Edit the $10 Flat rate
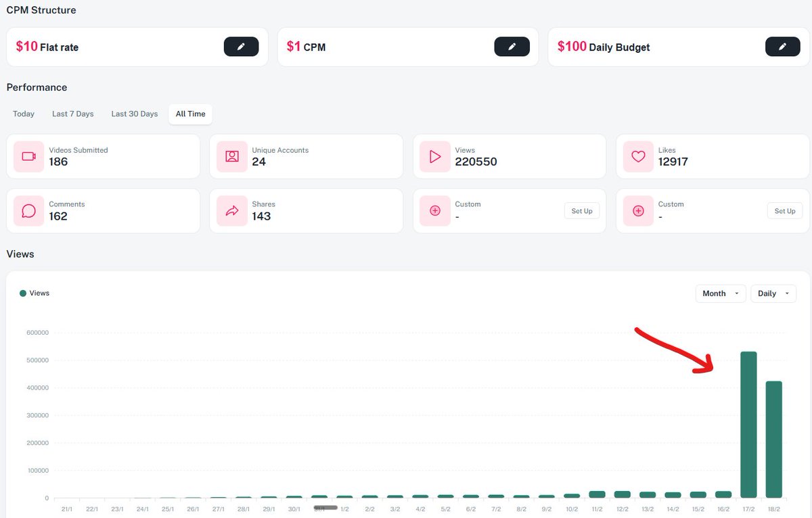 click(241, 47)
